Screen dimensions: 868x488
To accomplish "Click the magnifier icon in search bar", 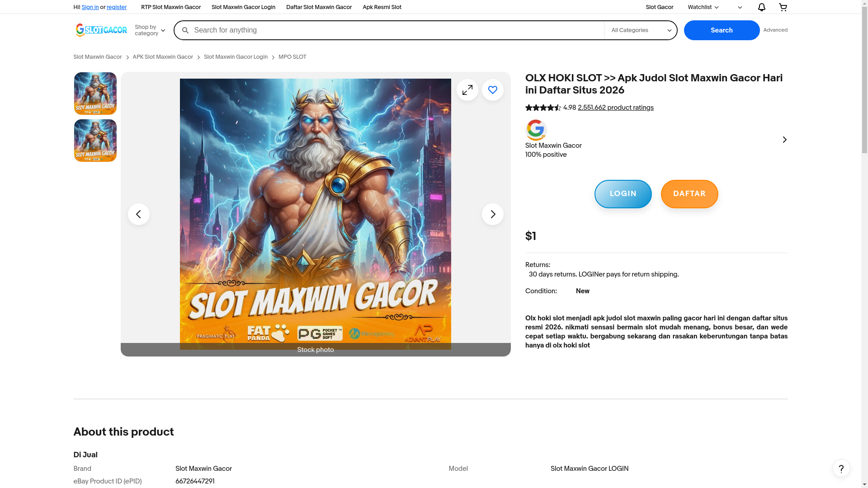I will click(x=185, y=30).
